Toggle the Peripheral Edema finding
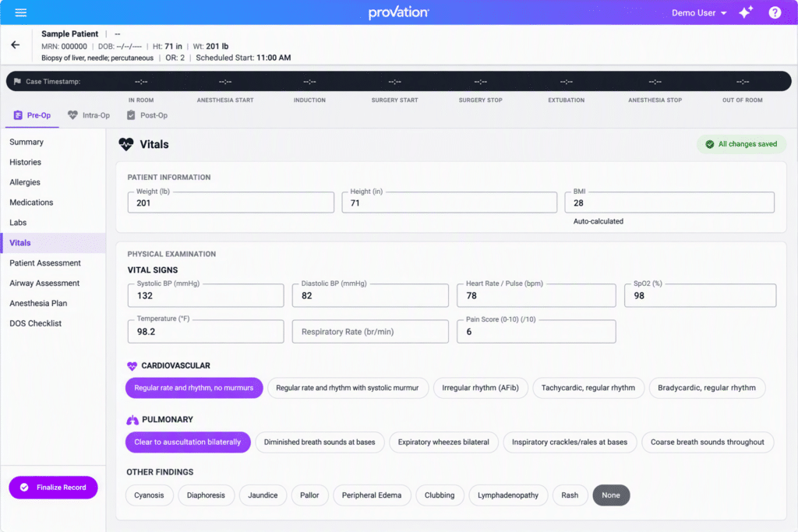 [372, 495]
